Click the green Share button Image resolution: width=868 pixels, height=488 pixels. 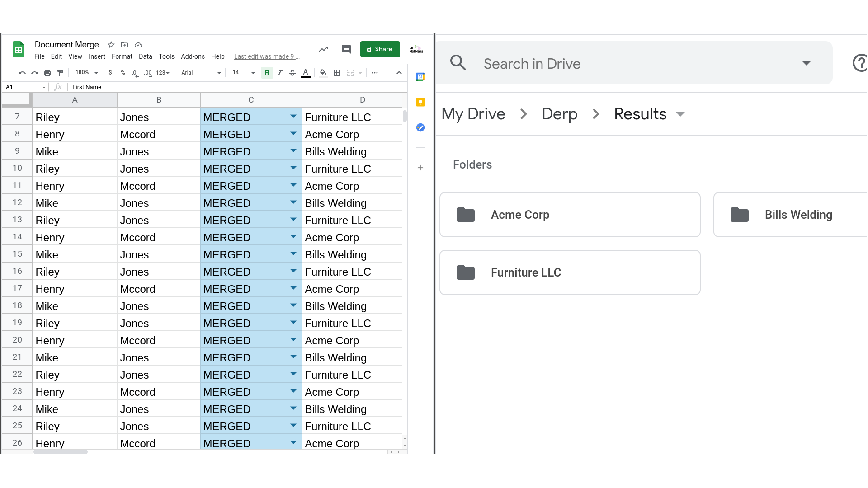pos(380,49)
